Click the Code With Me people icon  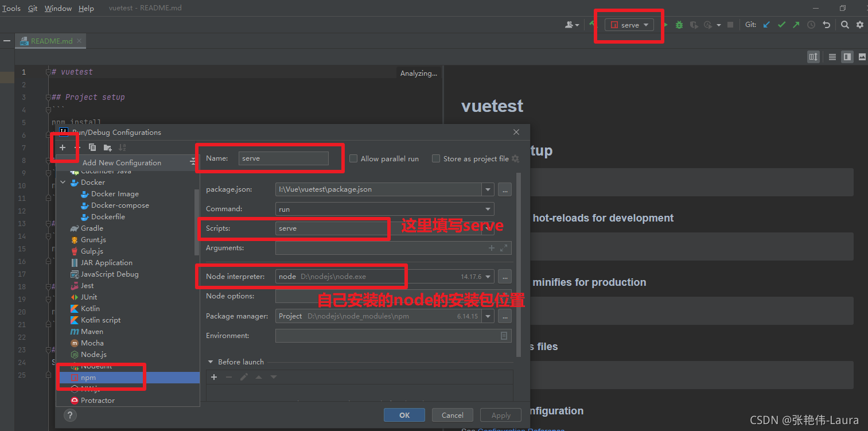pos(572,25)
